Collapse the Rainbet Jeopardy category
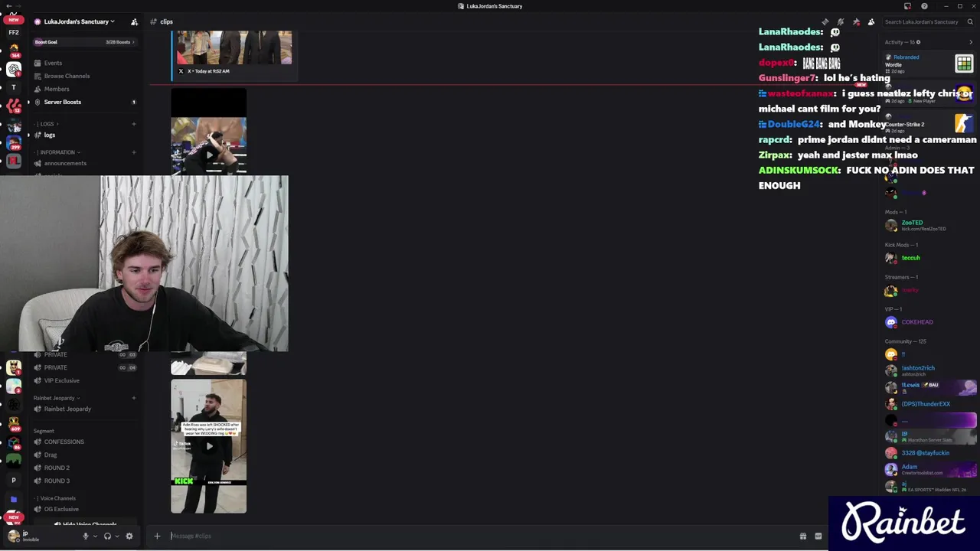The image size is (980, 551). [57, 398]
